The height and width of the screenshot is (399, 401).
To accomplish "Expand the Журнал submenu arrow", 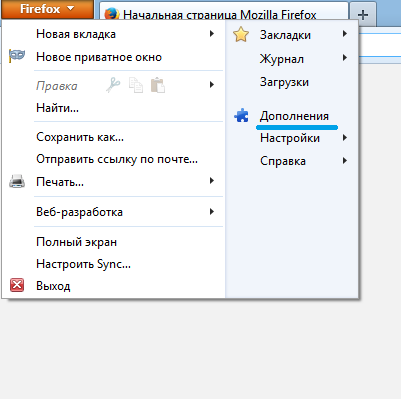I will point(345,58).
